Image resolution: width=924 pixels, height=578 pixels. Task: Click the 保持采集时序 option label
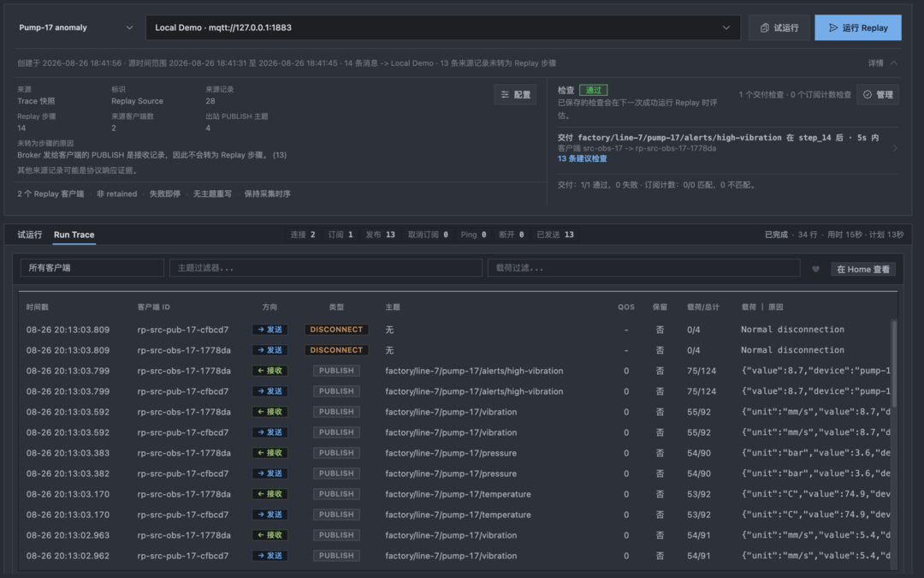(268, 194)
